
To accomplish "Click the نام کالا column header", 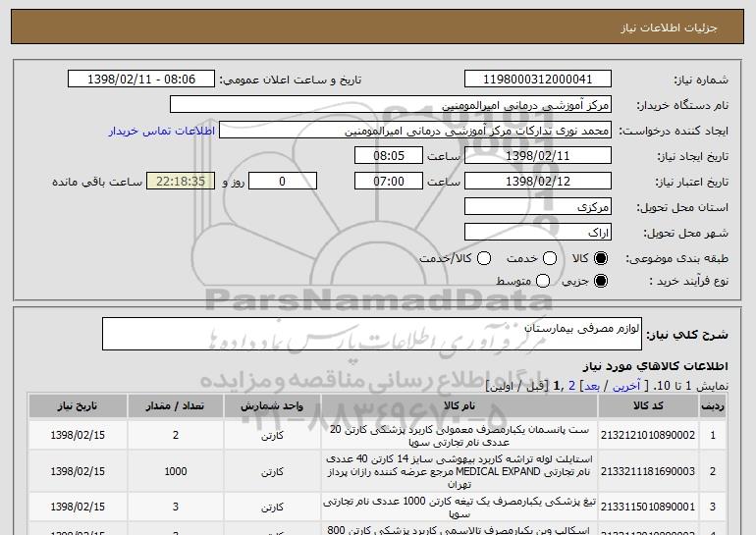I will (x=459, y=406).
